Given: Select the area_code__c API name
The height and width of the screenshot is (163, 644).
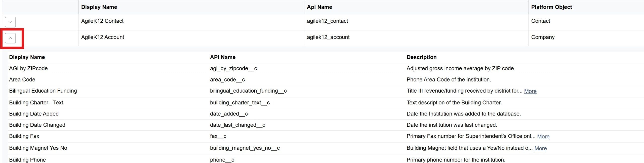Looking at the screenshot, I should [x=227, y=79].
